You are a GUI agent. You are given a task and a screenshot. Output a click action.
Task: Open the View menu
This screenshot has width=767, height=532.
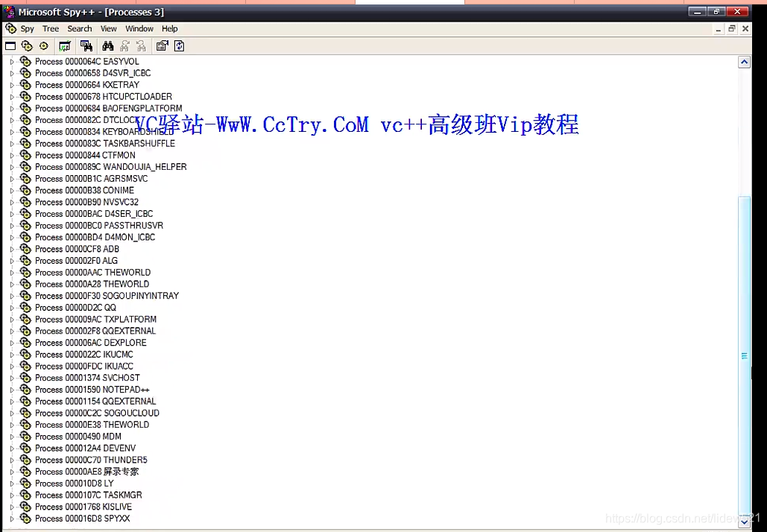click(109, 29)
